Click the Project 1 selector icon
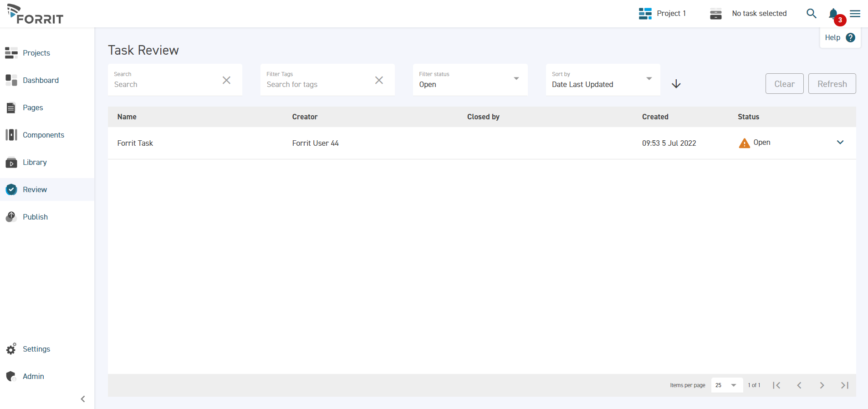This screenshot has height=409, width=868. 645,14
